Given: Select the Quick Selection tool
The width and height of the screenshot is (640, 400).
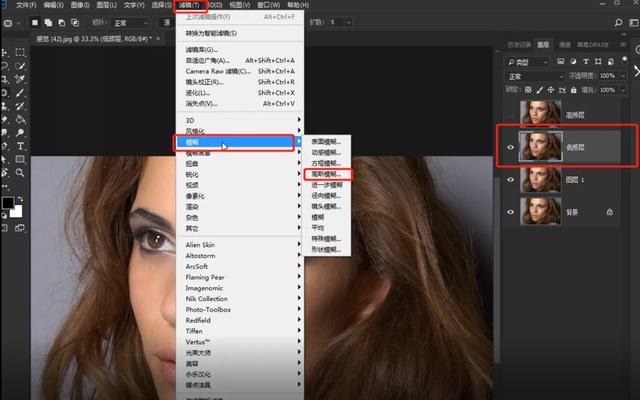Looking at the screenshot, I should pos(20,66).
